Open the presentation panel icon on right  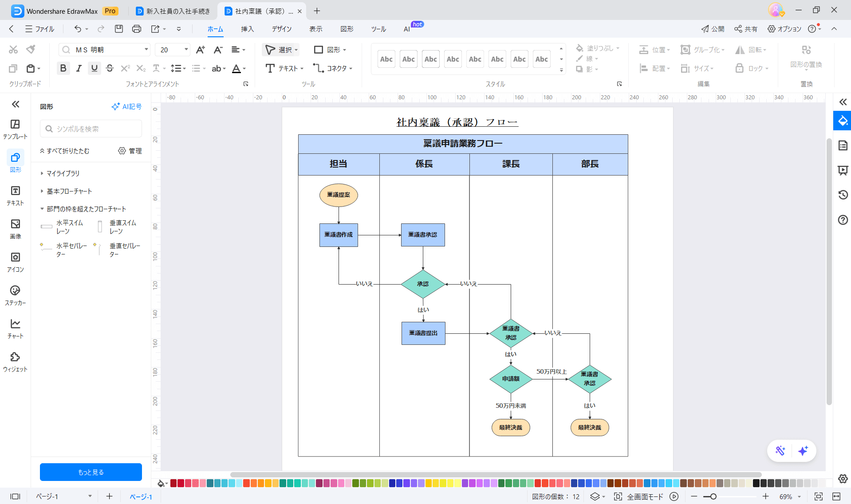(843, 170)
